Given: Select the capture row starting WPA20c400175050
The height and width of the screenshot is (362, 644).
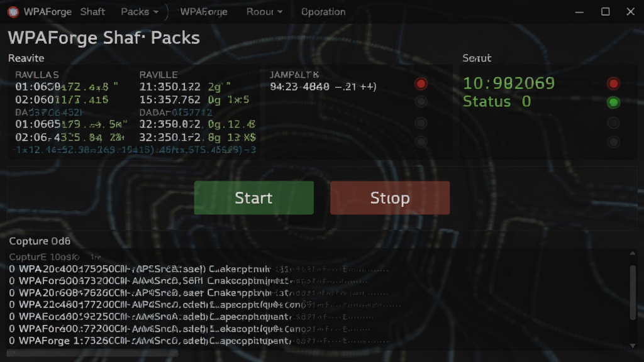Looking at the screenshot, I should [199, 269].
